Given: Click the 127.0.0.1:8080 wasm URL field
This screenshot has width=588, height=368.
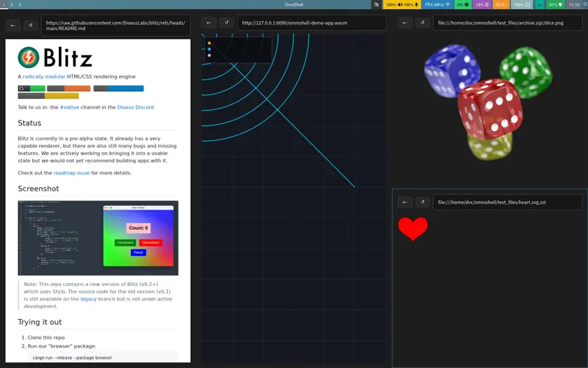Looking at the screenshot, I should [x=311, y=22].
